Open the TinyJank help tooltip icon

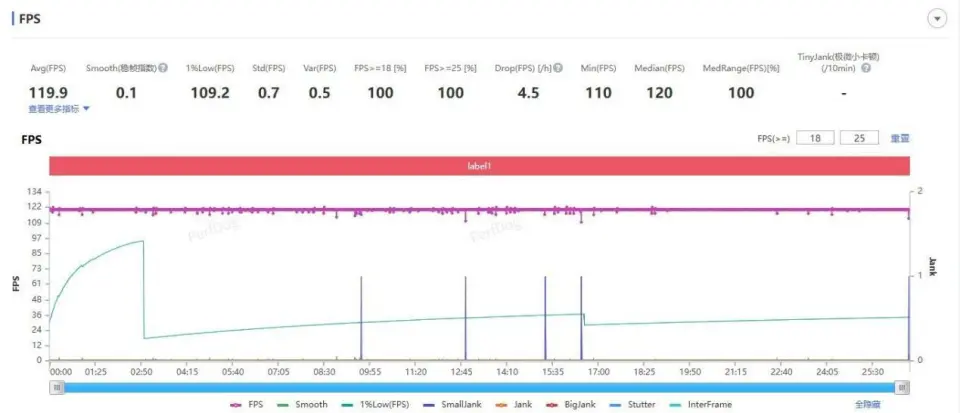[x=866, y=68]
